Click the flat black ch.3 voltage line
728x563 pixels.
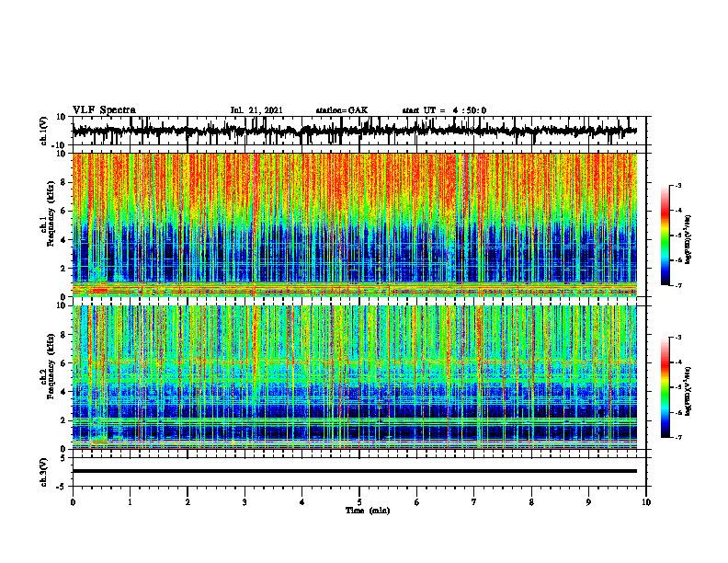pos(354,471)
